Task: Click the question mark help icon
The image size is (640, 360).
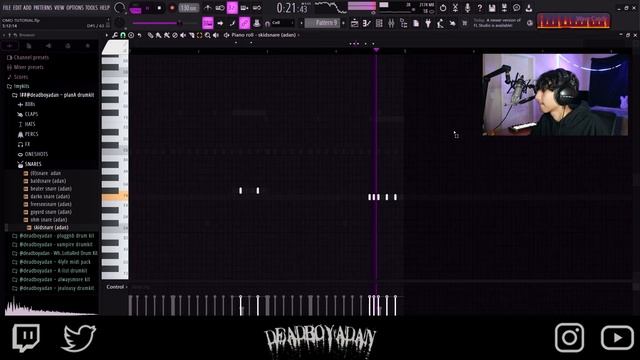Action: point(480,8)
